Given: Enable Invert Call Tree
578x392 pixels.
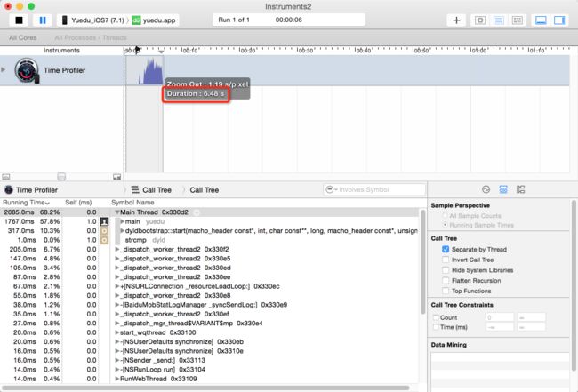Looking at the screenshot, I should pos(446,260).
